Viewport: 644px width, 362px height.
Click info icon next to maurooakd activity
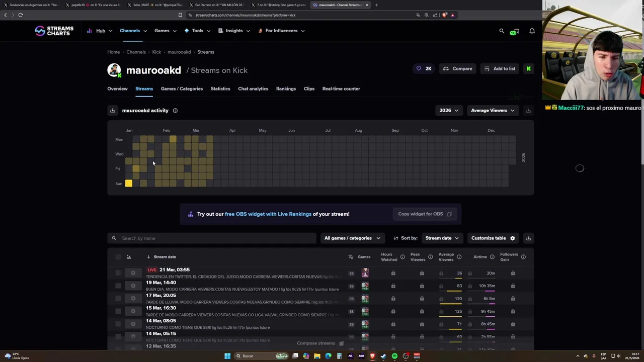coord(175,111)
